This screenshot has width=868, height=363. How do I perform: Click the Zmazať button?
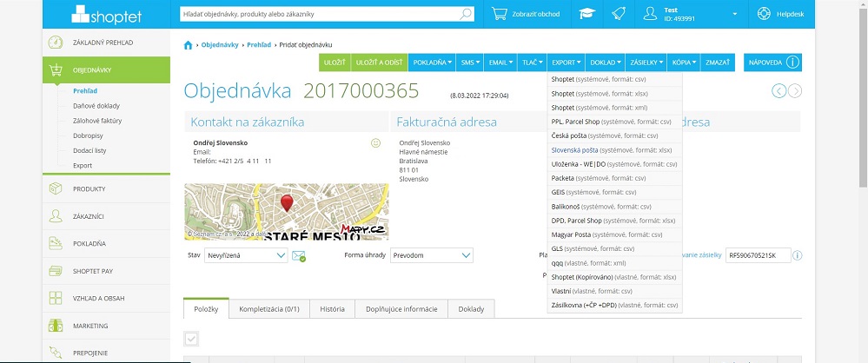(718, 63)
